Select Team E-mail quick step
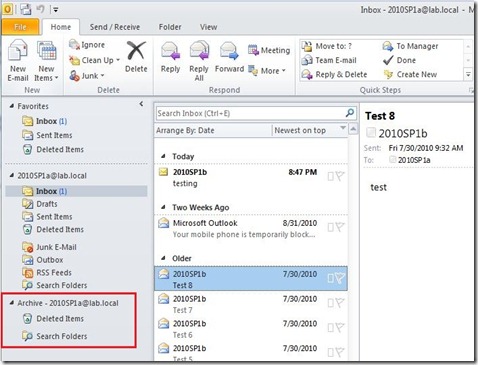 [329, 60]
